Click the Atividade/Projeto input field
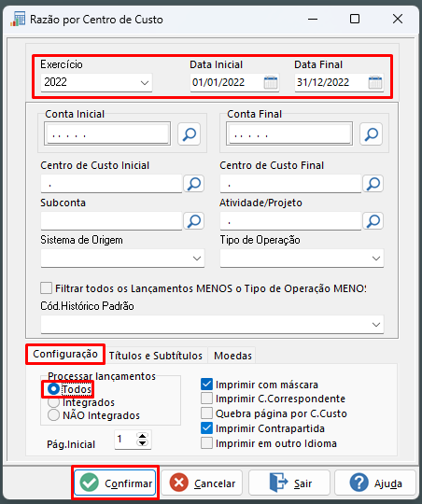The height and width of the screenshot is (504, 422). pos(290,221)
